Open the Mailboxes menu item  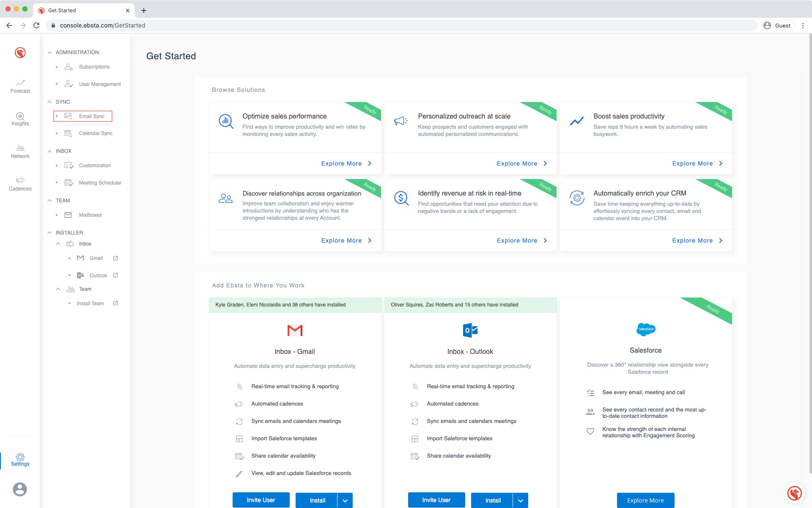tap(90, 215)
